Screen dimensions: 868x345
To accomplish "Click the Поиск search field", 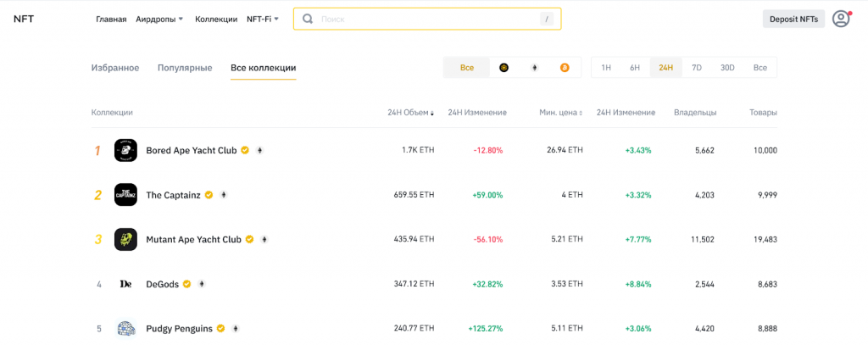I will pos(424,19).
